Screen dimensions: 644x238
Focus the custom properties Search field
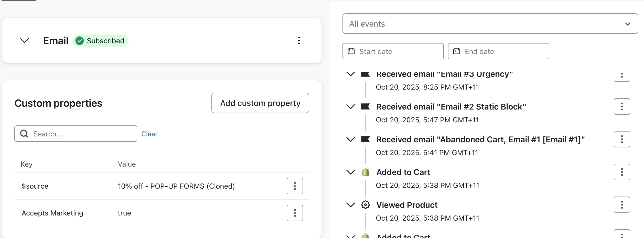(x=82, y=134)
